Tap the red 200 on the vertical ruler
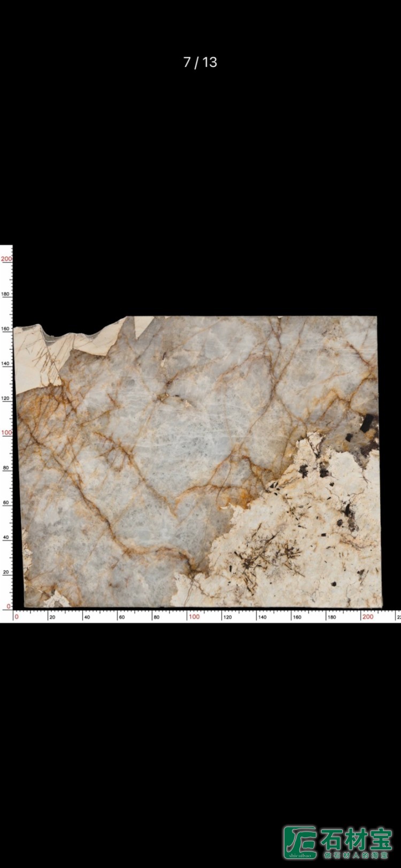401x868 pixels. [x=6, y=259]
